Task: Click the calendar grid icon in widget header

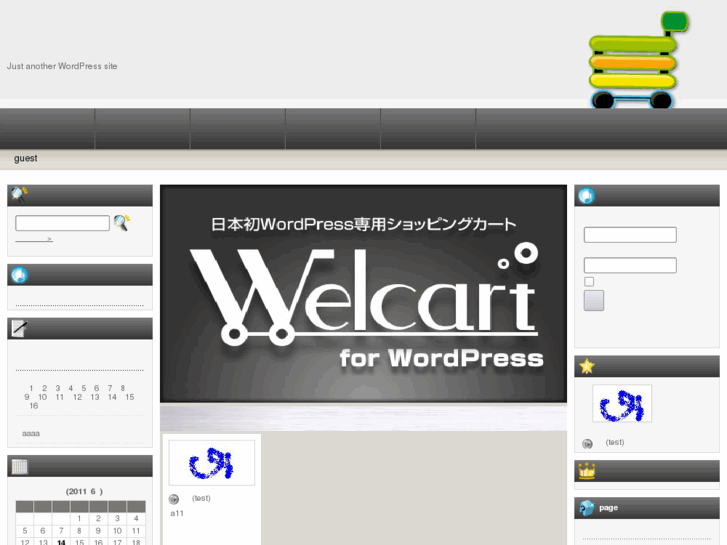Action: coord(19,466)
